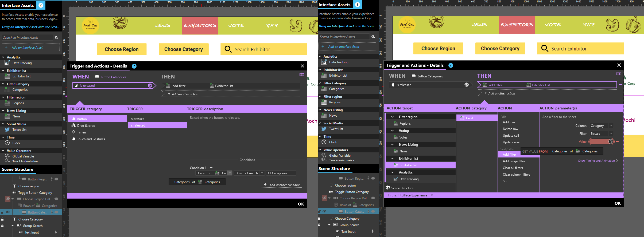Remove Condition 1 with the minus icon
Viewport: 644px width, 237px height.
click(211, 168)
